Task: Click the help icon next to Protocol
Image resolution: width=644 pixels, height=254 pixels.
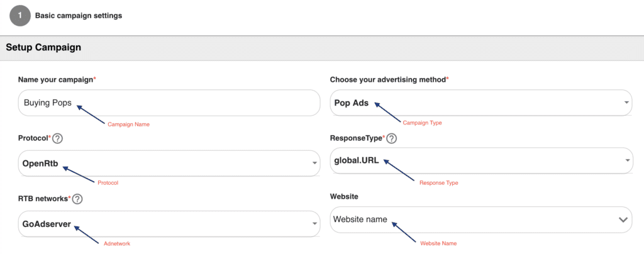Action: [58, 139]
